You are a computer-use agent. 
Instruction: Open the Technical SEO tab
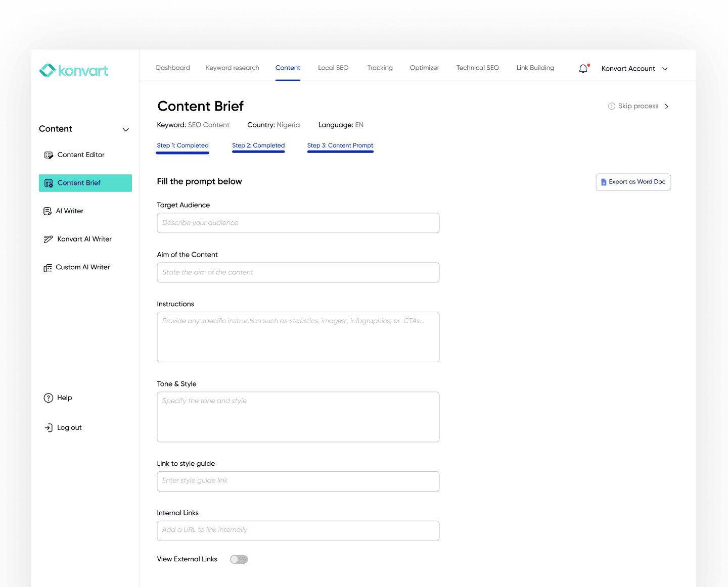pyautogui.click(x=477, y=68)
